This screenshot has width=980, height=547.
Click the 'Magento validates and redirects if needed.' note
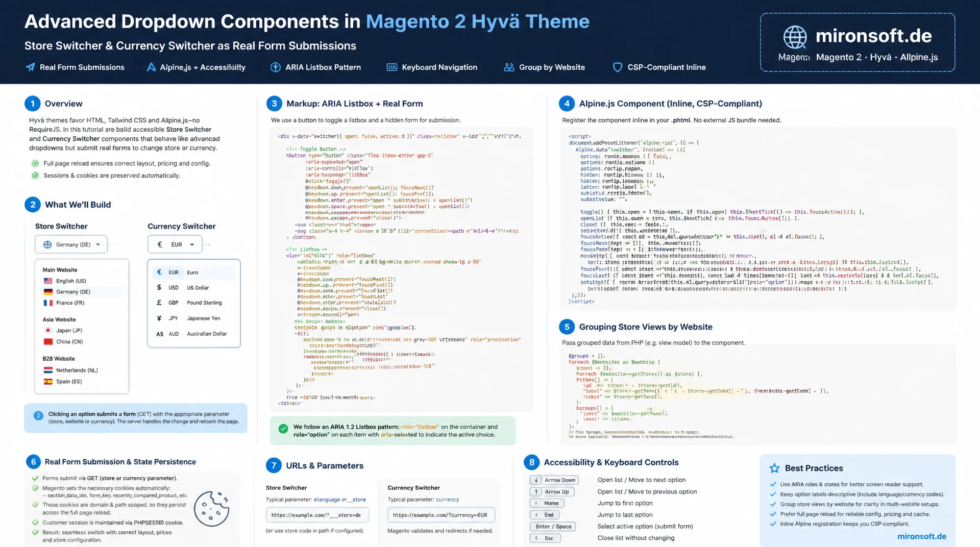[440, 531]
